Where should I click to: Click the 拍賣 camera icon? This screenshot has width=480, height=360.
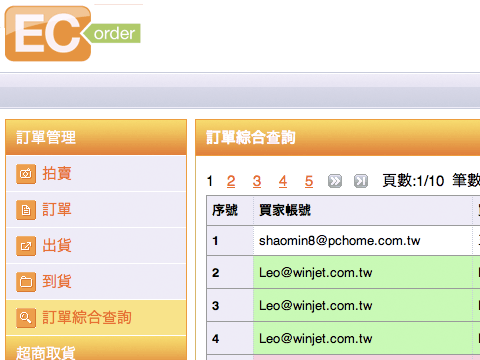[x=26, y=174]
